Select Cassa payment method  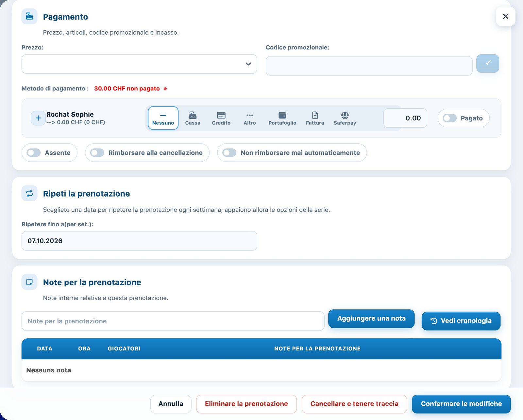193,118
